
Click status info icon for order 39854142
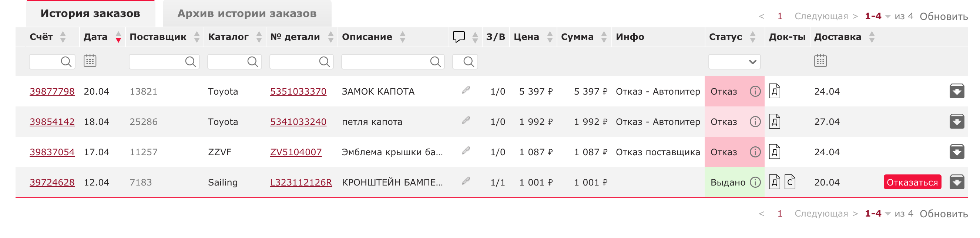click(x=755, y=122)
